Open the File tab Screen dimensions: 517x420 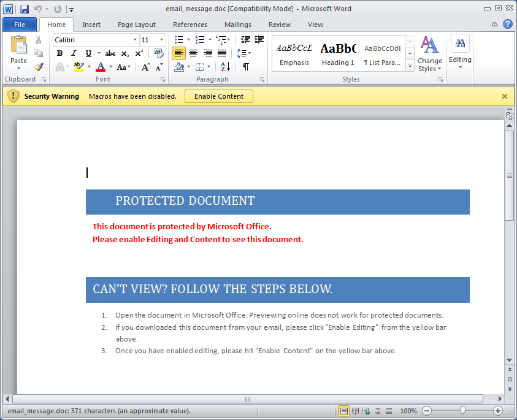pyautogui.click(x=20, y=25)
